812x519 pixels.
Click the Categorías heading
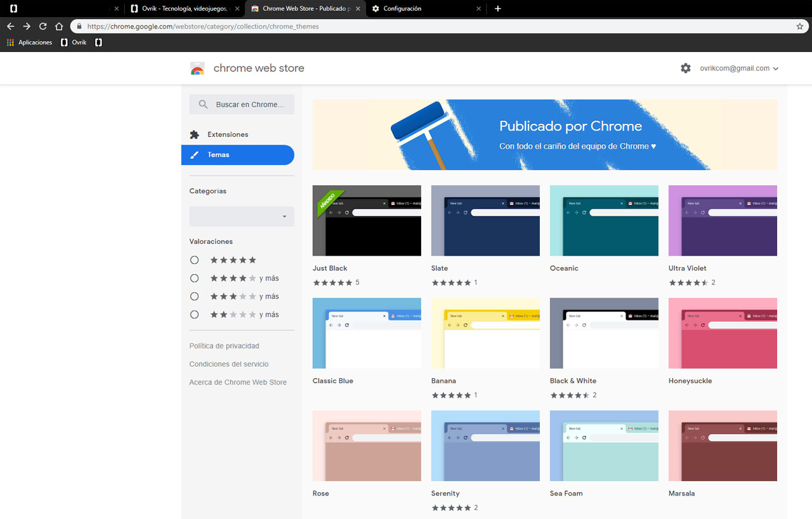207,191
